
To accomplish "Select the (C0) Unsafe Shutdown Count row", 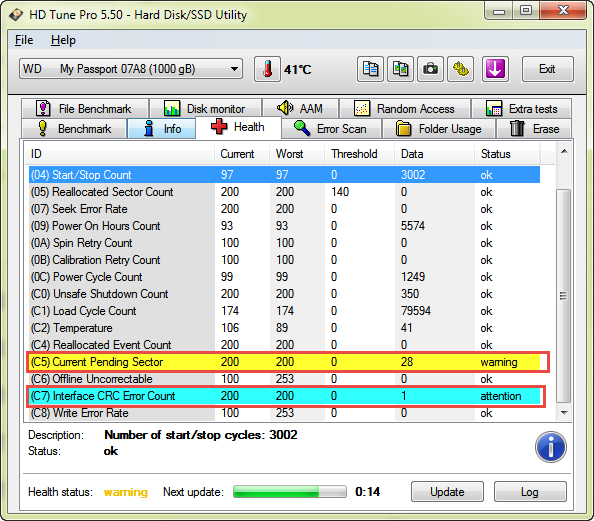I will point(284,294).
